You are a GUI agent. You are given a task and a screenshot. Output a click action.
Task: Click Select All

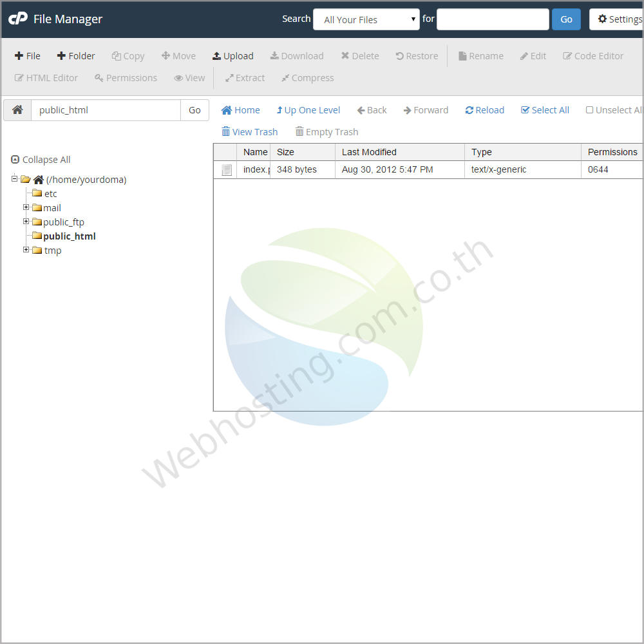(x=545, y=110)
